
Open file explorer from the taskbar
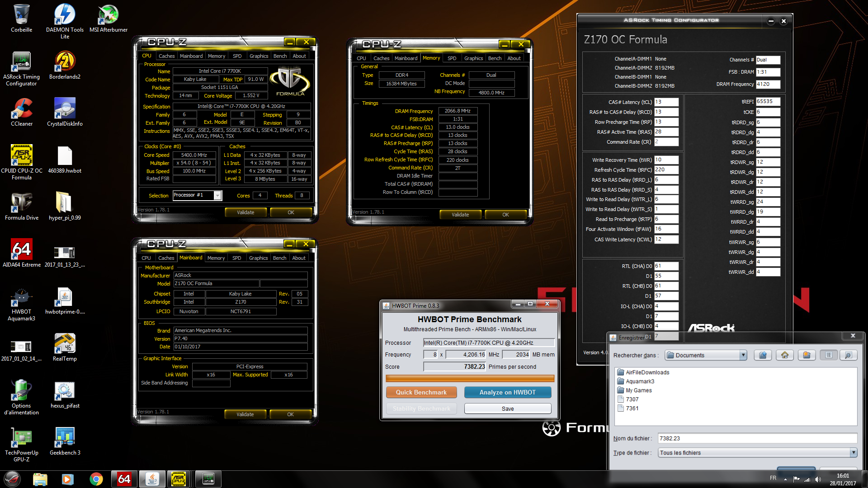point(40,479)
